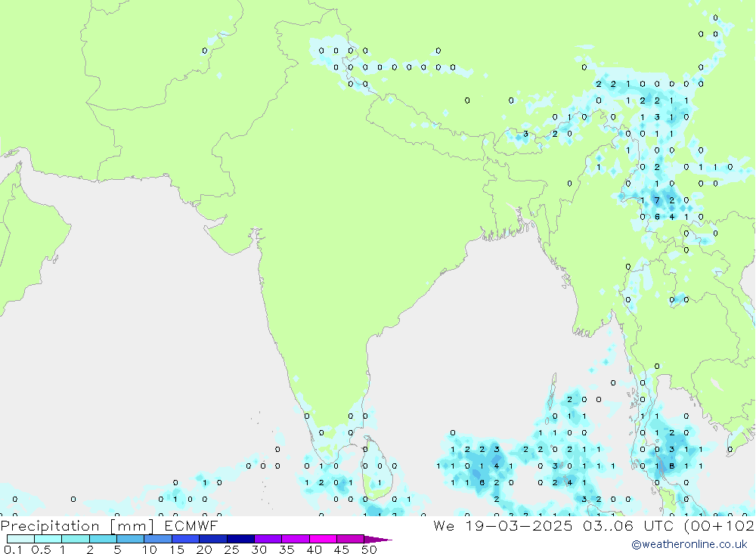
Task: Select the bright magenta 40–45 mm legend swatch
Action: point(323,539)
